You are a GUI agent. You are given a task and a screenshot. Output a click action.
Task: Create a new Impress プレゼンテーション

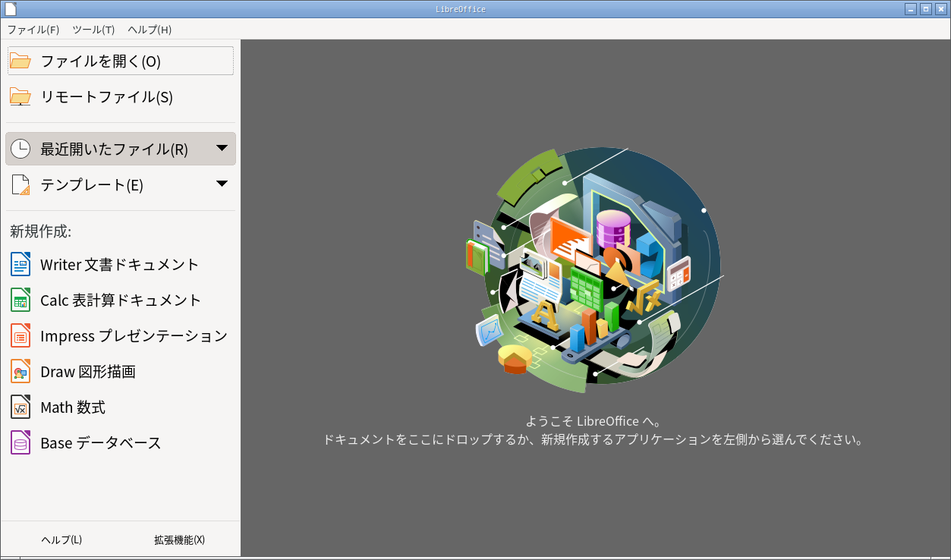click(121, 335)
